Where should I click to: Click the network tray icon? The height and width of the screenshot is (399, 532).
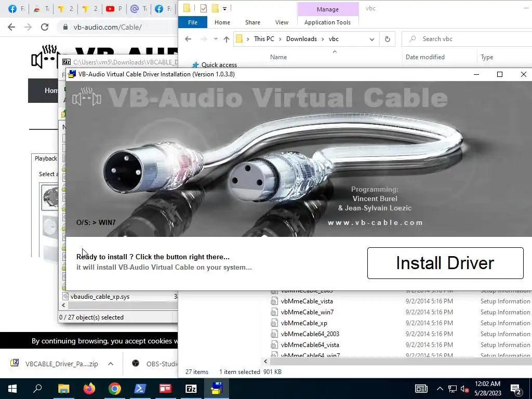point(453,389)
